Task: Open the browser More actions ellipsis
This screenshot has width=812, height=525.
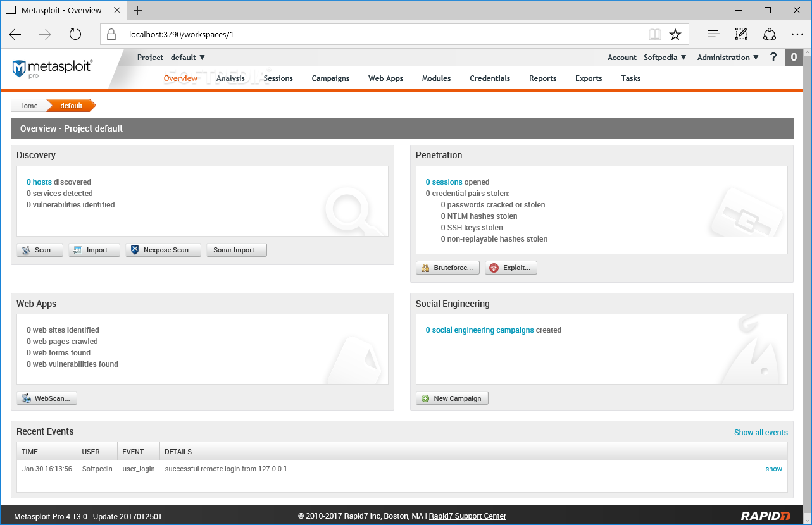Action: (x=797, y=34)
